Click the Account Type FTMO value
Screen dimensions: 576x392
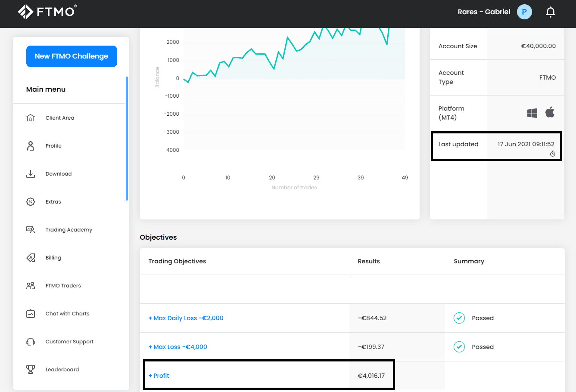point(548,77)
